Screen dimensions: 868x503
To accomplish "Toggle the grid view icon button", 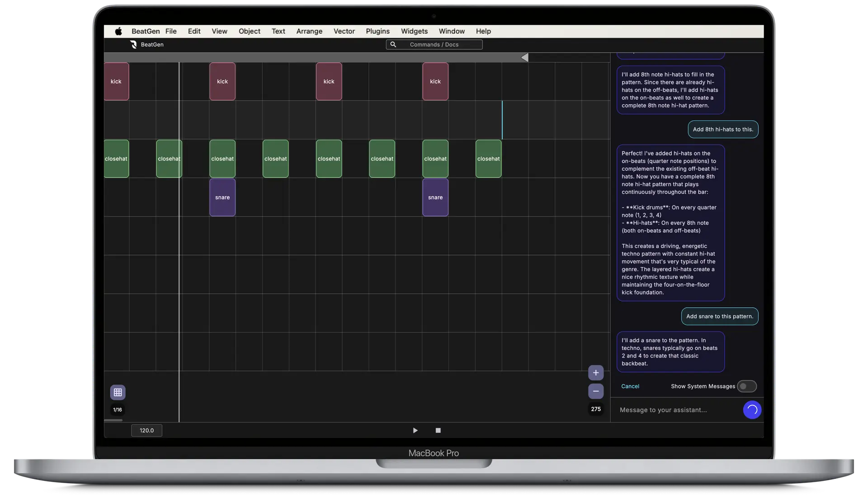I will pyautogui.click(x=118, y=392).
